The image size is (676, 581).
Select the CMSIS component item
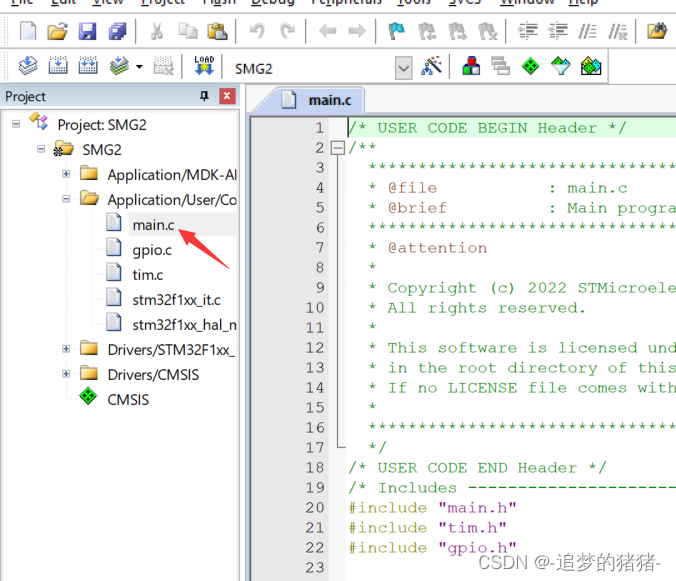[x=128, y=400]
